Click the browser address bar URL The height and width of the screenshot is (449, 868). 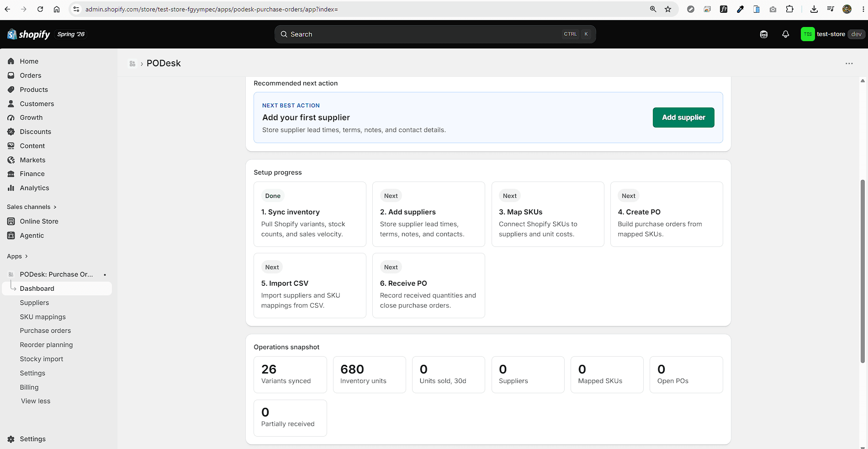(212, 9)
